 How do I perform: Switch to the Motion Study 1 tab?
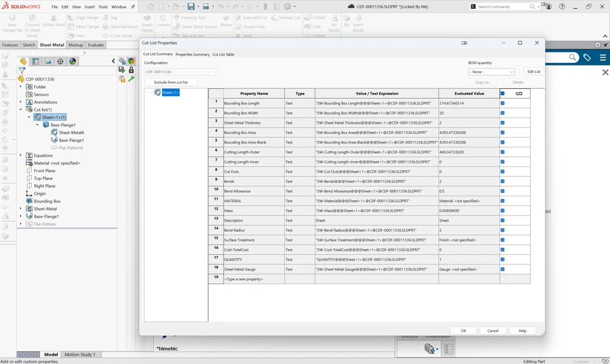80,354
